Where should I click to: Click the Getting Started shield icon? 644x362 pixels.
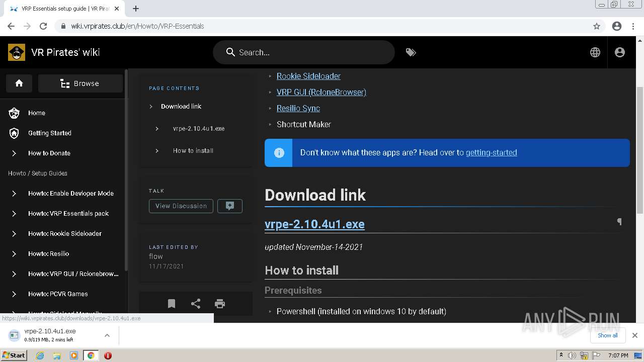[x=14, y=133]
